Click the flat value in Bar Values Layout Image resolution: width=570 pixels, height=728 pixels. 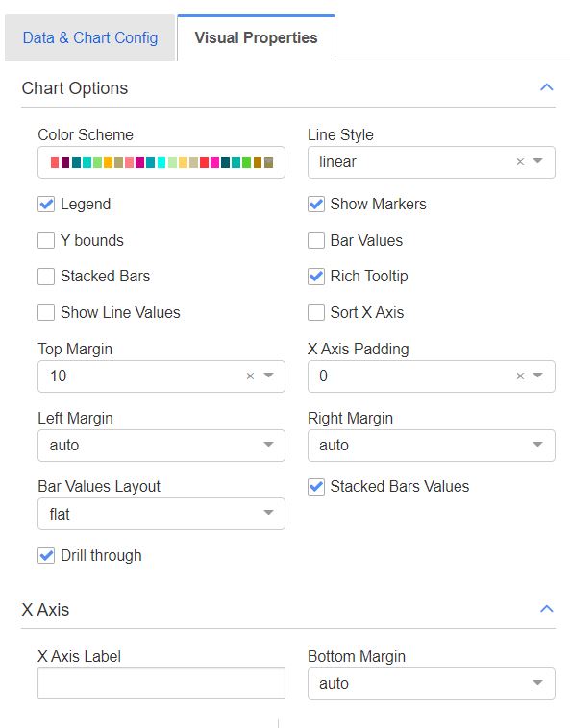(60, 514)
